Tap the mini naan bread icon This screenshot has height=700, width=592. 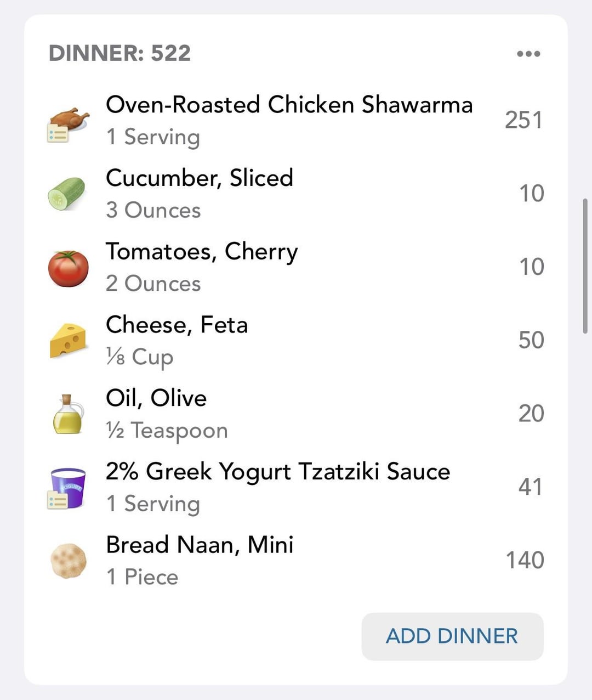click(x=68, y=561)
